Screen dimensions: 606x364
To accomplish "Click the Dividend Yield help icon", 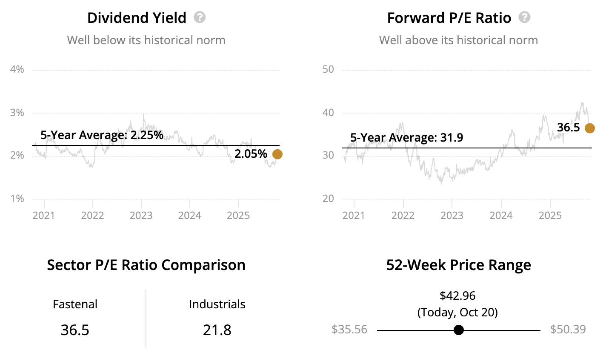I will [x=200, y=17].
